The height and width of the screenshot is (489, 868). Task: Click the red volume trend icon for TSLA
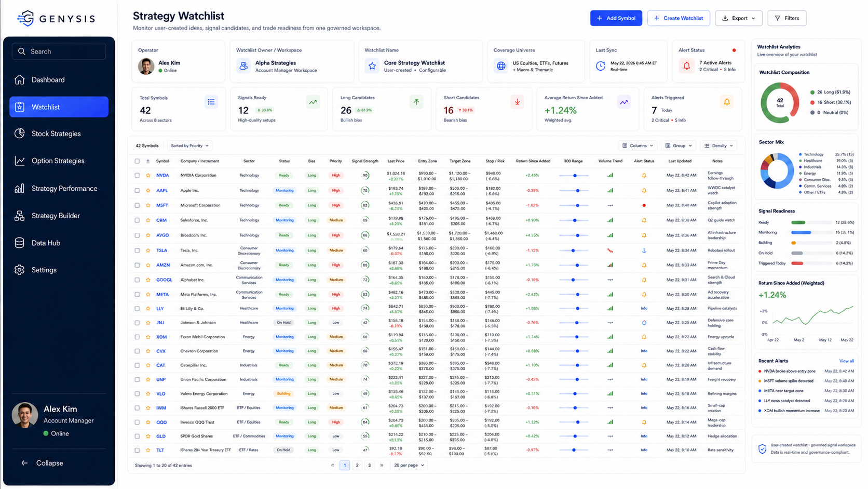click(610, 250)
